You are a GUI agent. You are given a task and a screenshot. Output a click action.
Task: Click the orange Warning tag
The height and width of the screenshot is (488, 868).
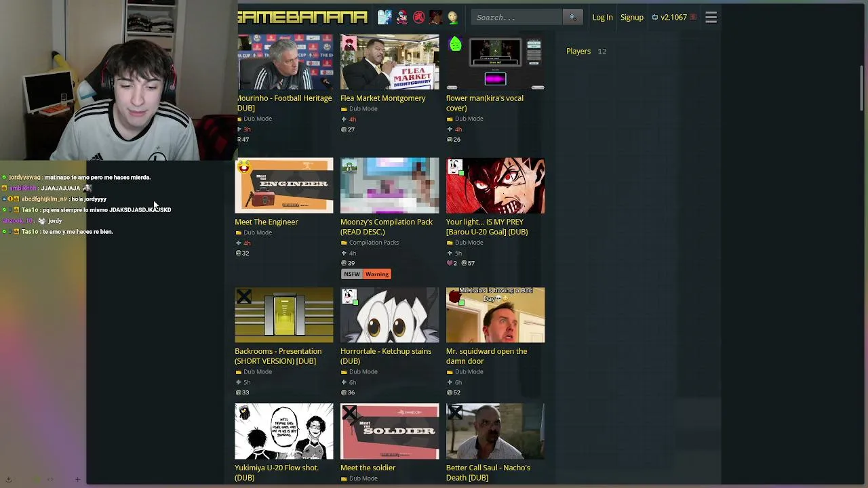[377, 274]
